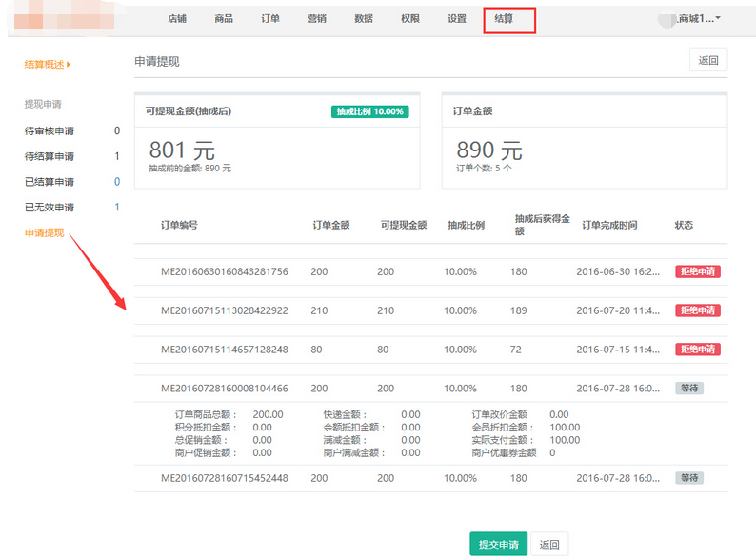Click the 拒绝申请 badge for order ME20160630160843281756
The image size is (756, 560).
coord(697,271)
